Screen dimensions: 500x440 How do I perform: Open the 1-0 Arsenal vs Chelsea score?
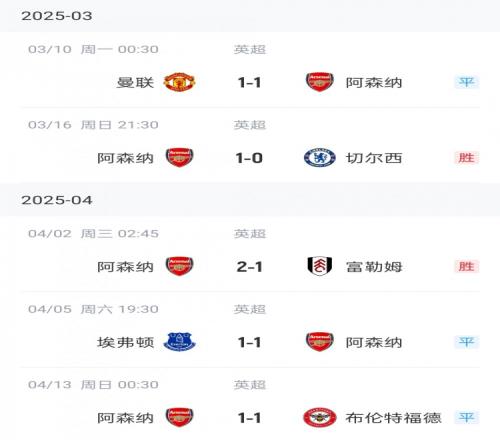pyautogui.click(x=249, y=158)
